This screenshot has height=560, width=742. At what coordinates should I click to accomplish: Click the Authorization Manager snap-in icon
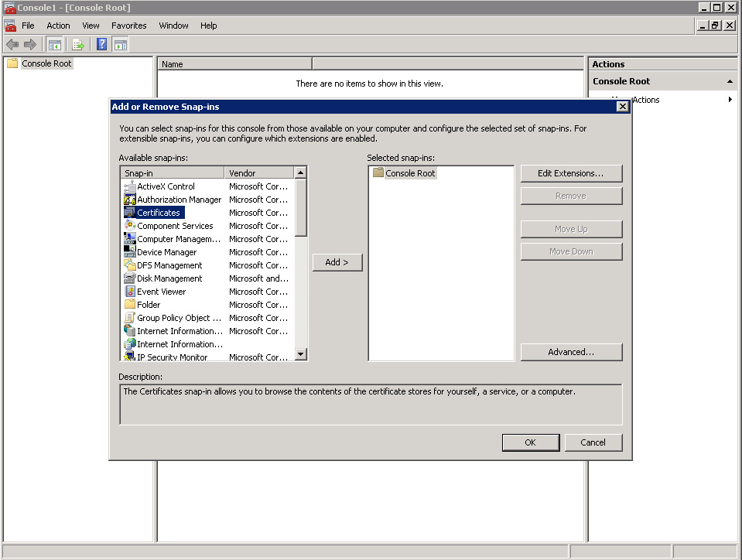pos(130,200)
